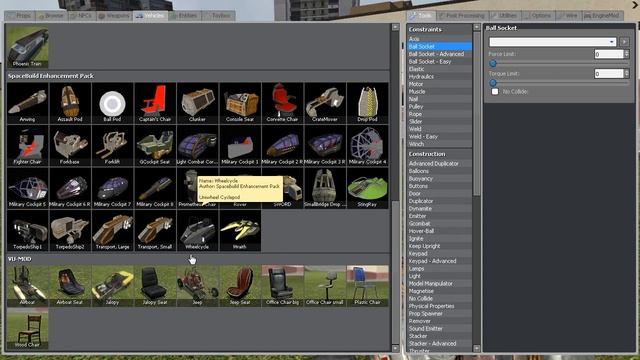Open the Utilities tab
Screen dimensions: 640x360
(505, 16)
